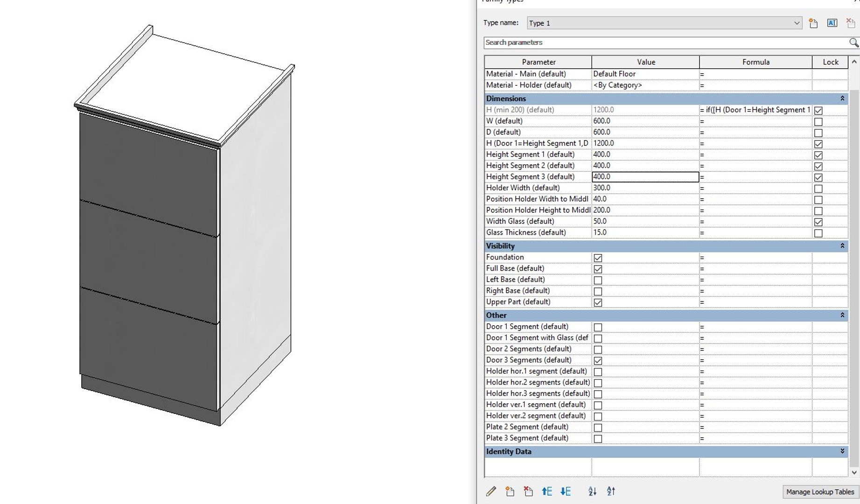Collapse the Other group
This screenshot has height=504, width=860.
point(842,315)
